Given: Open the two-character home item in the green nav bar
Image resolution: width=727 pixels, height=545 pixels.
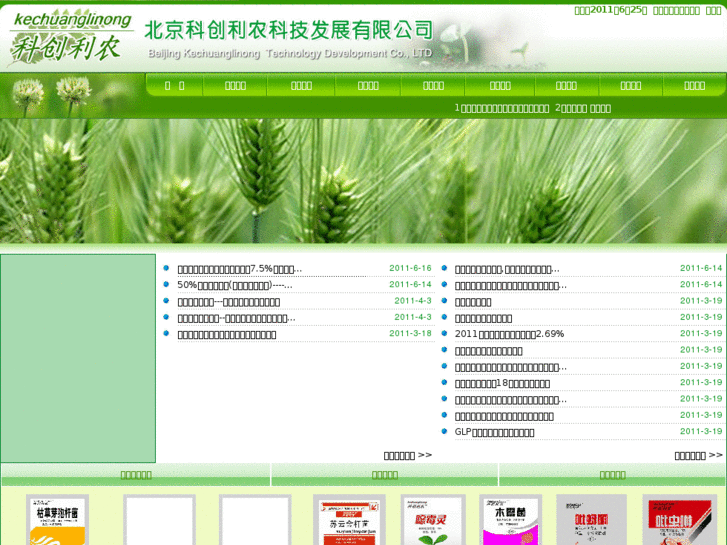Looking at the screenshot, I should click(175, 86).
